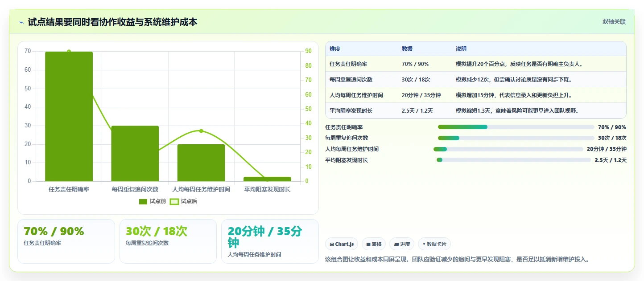Click the line point atop 任务责任明确率 bar
644x281 pixels.
[69, 52]
